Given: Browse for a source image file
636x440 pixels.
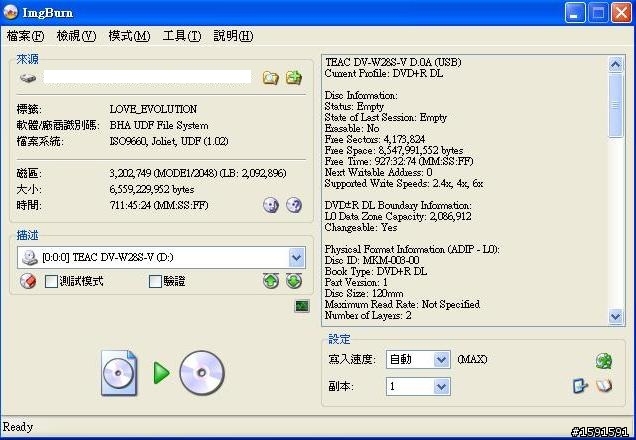Looking at the screenshot, I should [x=271, y=77].
